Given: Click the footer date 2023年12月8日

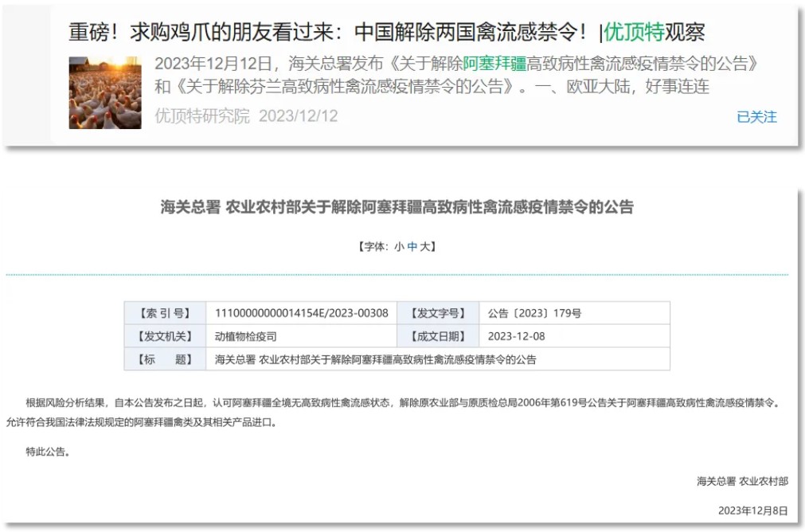Looking at the screenshot, I should 752,510.
